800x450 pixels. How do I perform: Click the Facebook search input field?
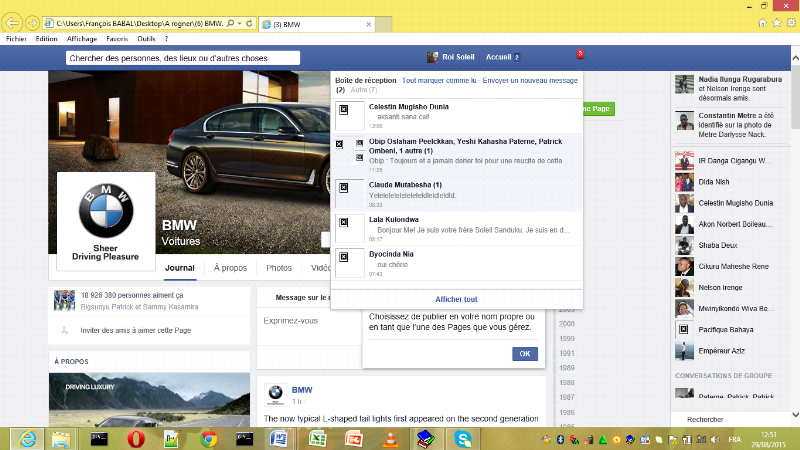pyautogui.click(x=182, y=58)
